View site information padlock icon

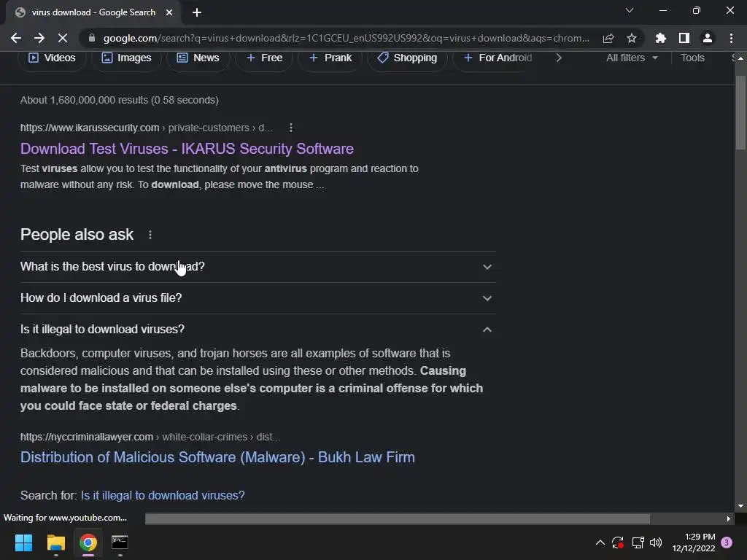point(92,38)
